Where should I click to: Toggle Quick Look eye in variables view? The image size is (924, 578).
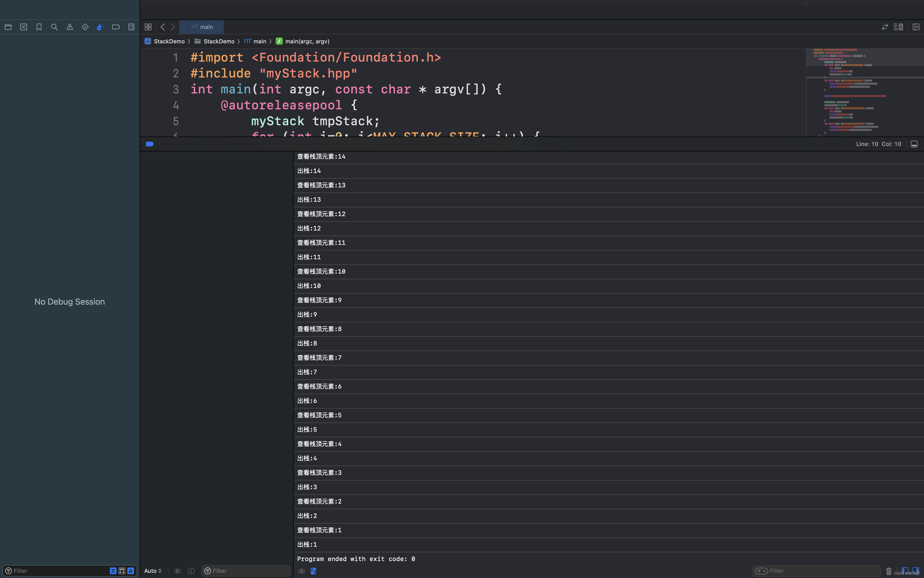(x=177, y=571)
